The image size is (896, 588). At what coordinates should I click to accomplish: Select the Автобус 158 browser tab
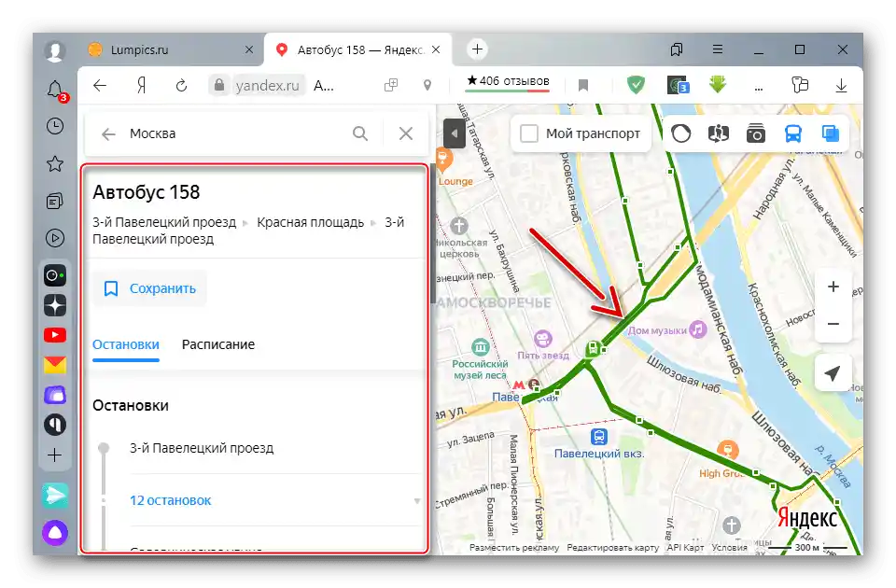tap(357, 50)
